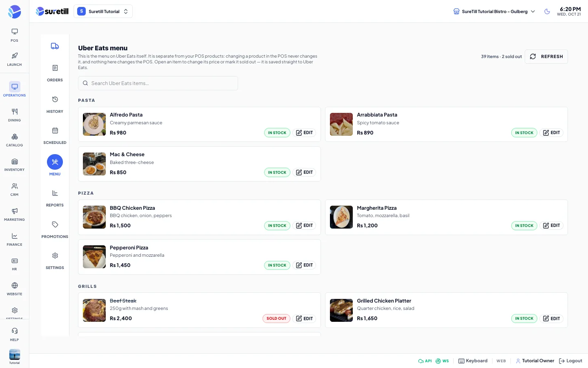Open Orders tab in the submenu
The height and width of the screenshot is (368, 588).
(x=55, y=73)
